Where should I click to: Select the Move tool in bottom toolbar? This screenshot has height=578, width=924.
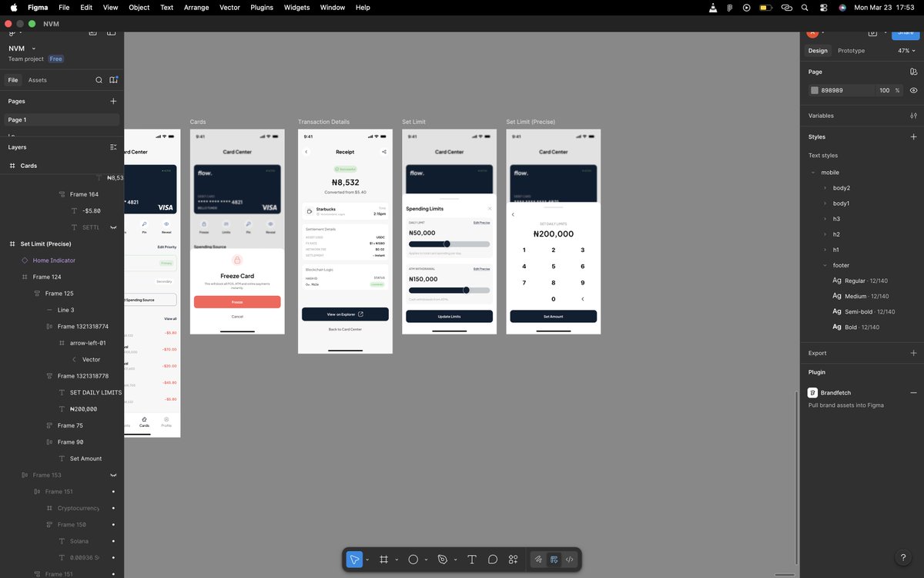[x=354, y=560]
